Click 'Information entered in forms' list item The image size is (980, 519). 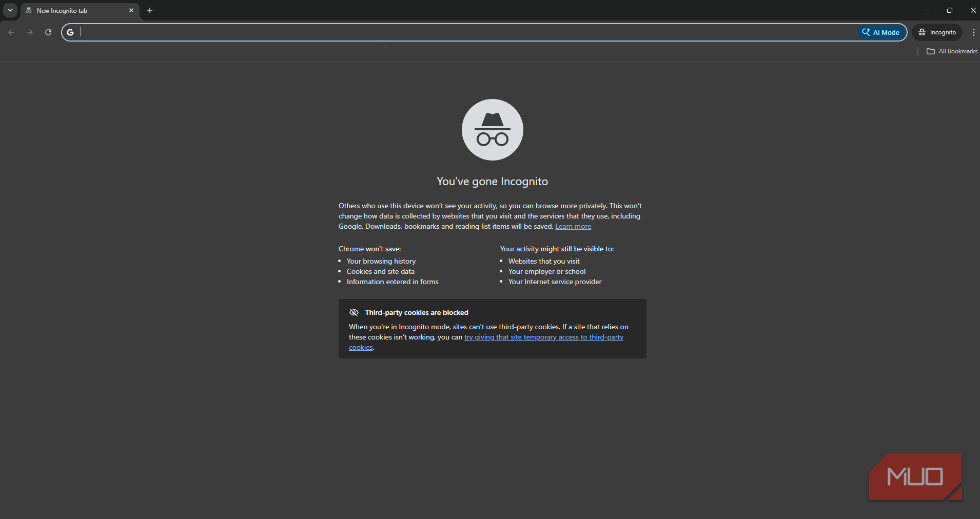pos(393,282)
